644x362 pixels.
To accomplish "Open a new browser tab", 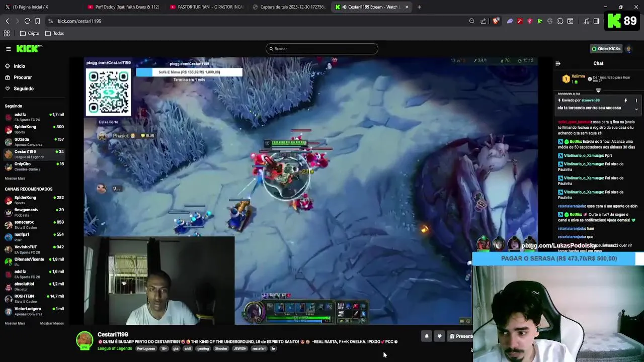I will click(419, 7).
